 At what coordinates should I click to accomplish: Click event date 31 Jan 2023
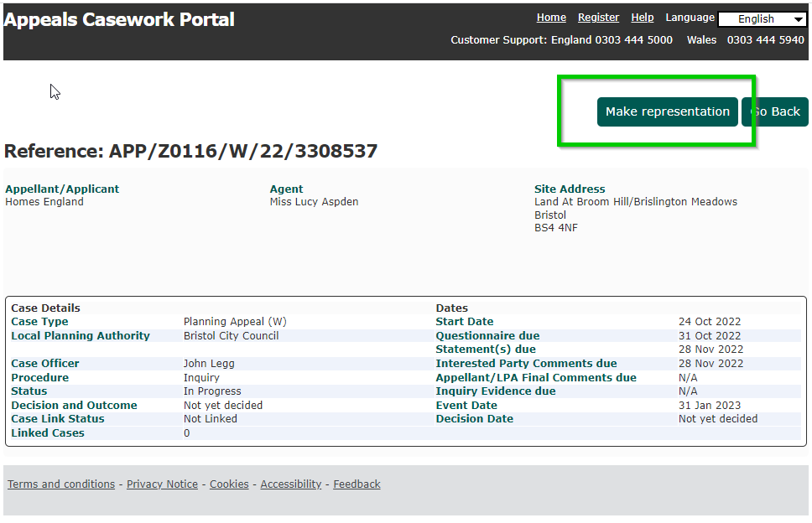click(710, 405)
